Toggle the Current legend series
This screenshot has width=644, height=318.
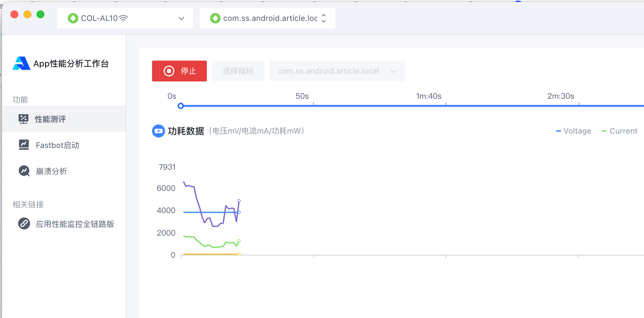point(619,131)
